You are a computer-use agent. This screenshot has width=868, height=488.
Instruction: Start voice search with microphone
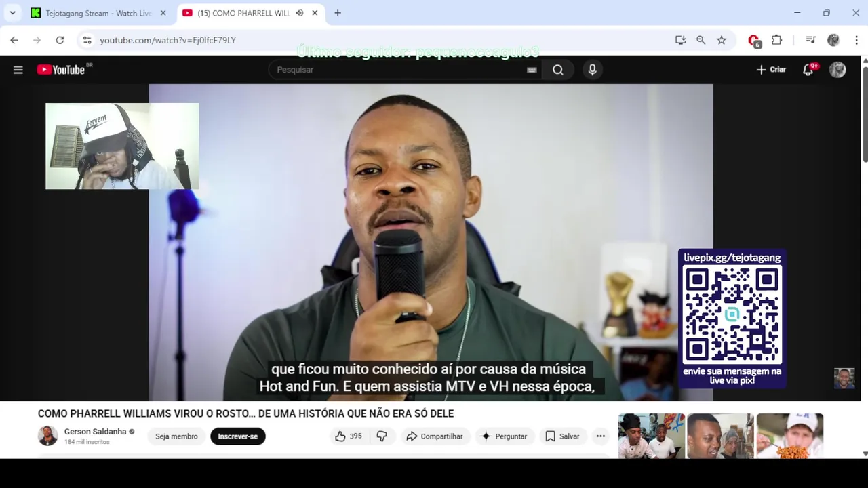pos(593,70)
